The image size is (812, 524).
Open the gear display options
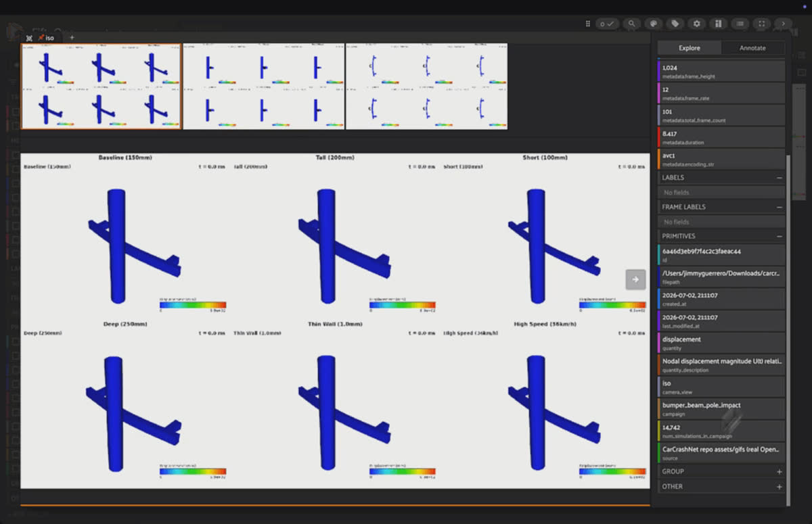click(x=696, y=24)
